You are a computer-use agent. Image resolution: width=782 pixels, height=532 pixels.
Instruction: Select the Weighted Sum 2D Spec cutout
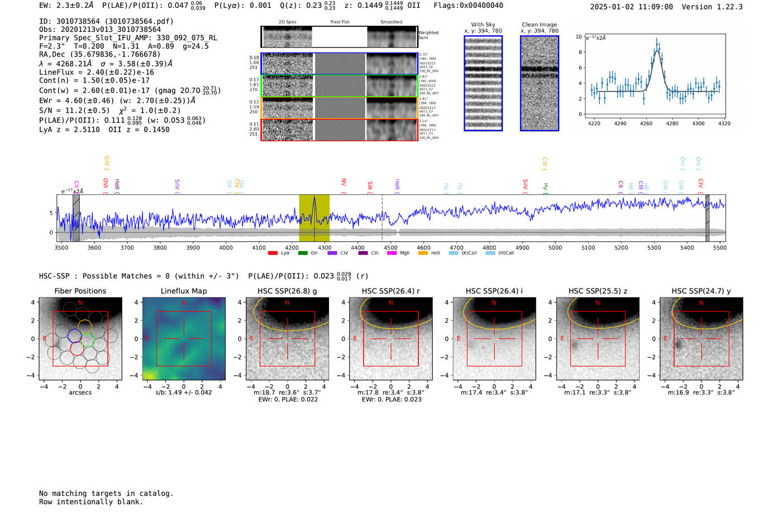pyautogui.click(x=287, y=37)
